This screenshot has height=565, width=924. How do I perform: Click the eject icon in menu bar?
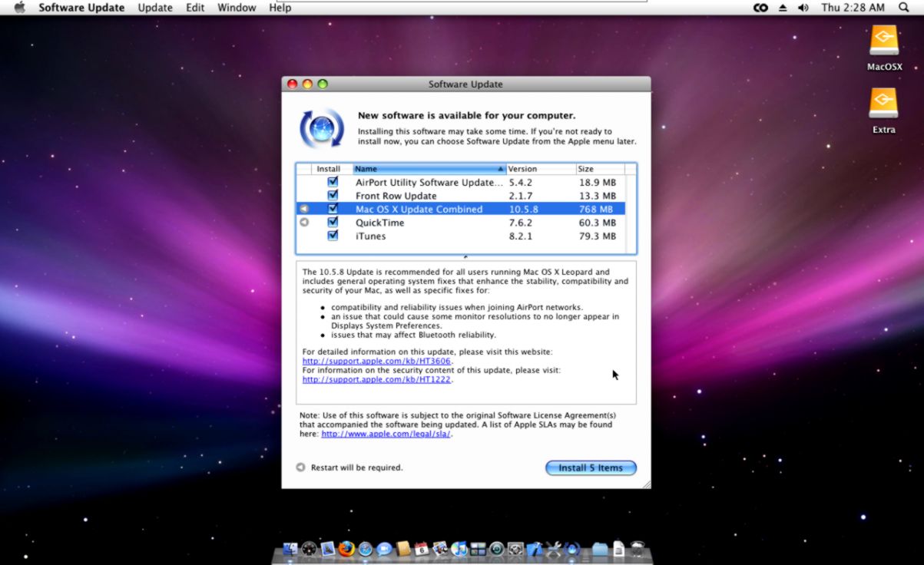point(783,8)
